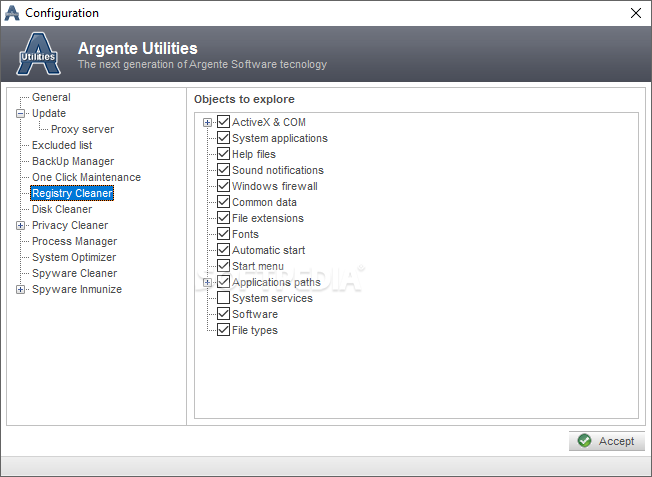Click the Argente Utilities logo icon
This screenshot has width=652, height=477.
[38, 54]
